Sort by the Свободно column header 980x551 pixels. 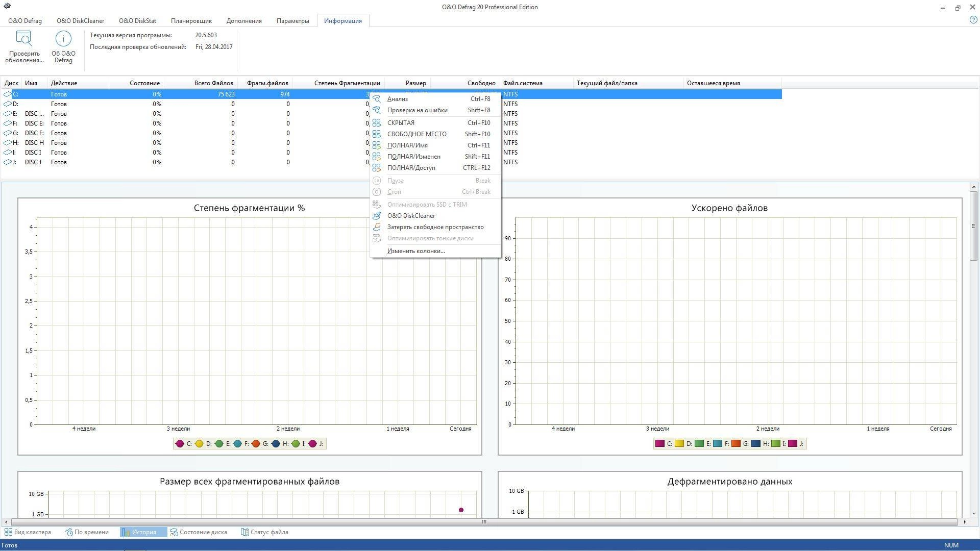pyautogui.click(x=464, y=83)
